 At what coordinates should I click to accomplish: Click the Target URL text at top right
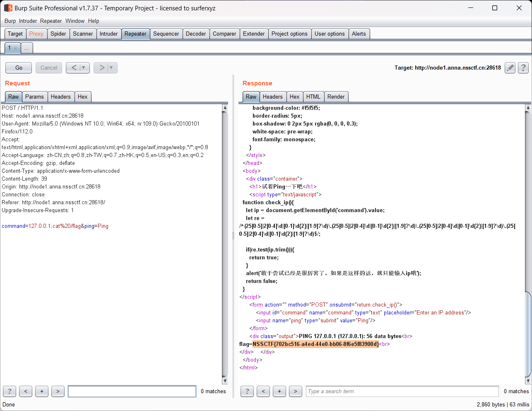pyautogui.click(x=448, y=68)
